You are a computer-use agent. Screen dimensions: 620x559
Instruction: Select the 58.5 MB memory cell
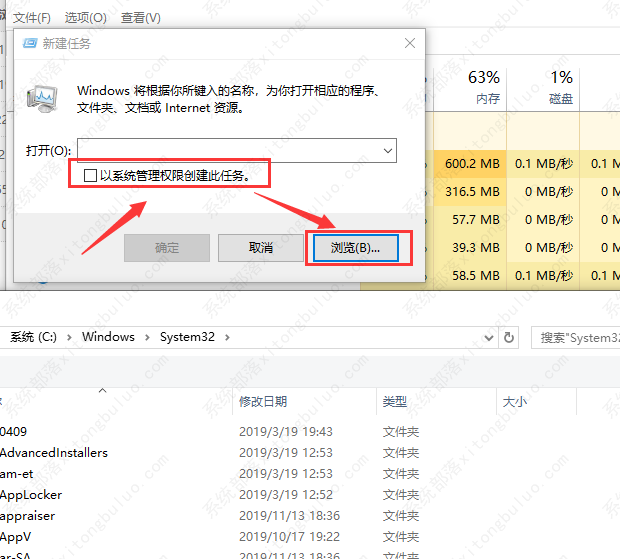471,276
